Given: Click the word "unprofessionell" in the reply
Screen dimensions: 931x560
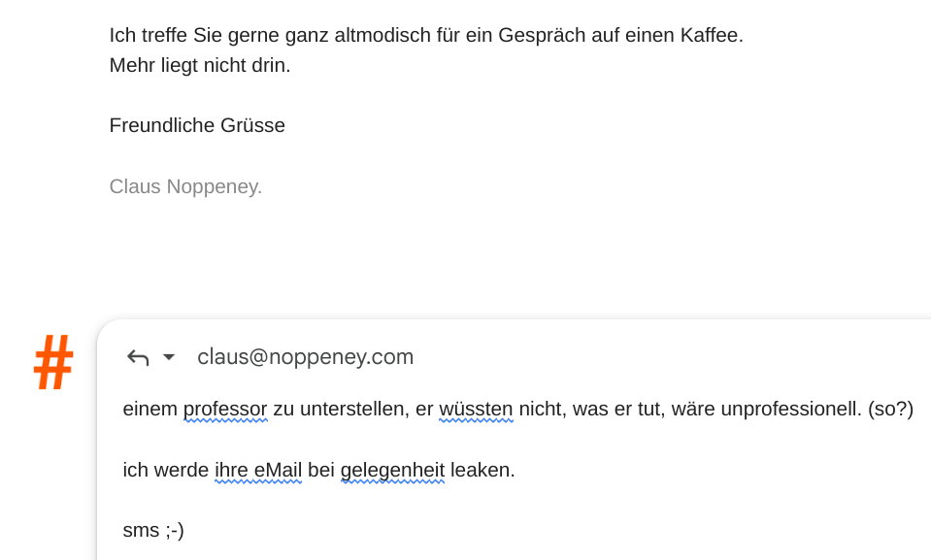Looking at the screenshot, I should 790,410.
